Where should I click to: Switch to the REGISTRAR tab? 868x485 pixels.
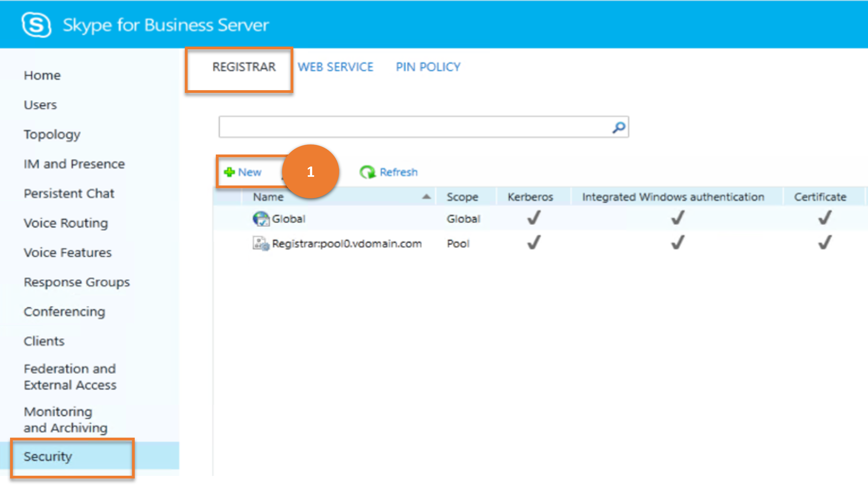(x=244, y=67)
